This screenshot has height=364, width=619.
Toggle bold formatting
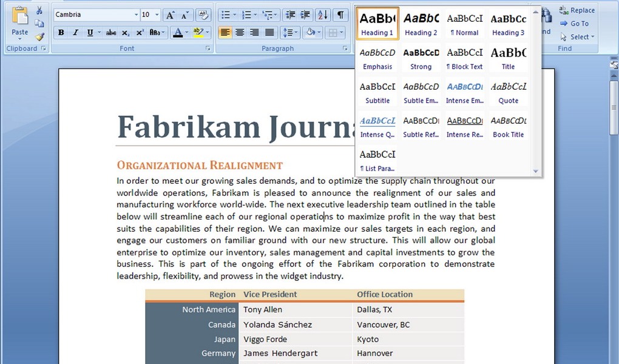coord(61,33)
